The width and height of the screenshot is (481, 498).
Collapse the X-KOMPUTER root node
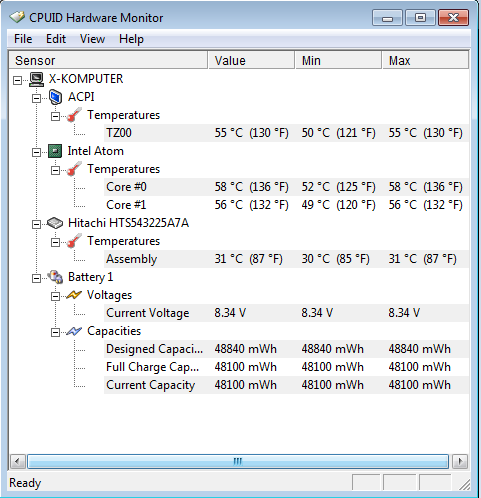click(x=17, y=80)
